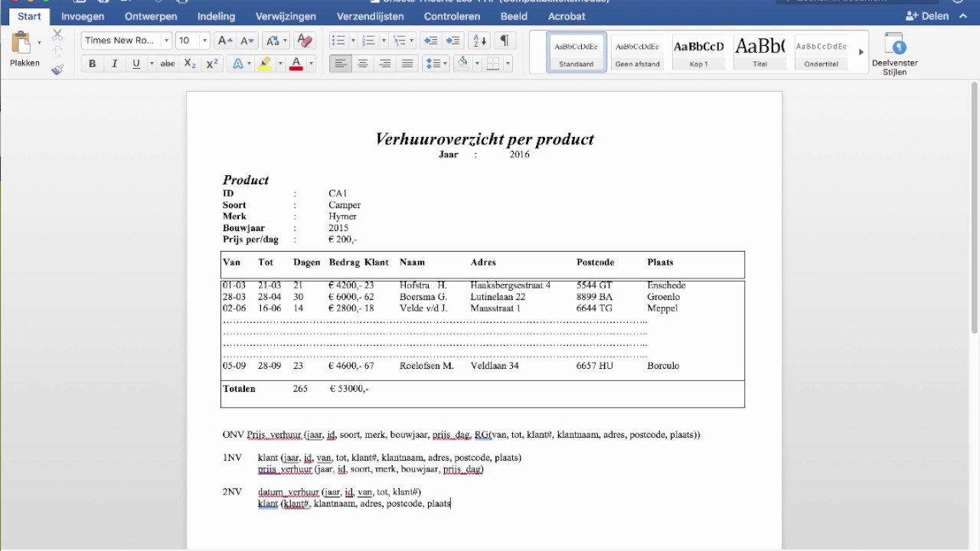Apply the Geen afstand style

point(638,52)
